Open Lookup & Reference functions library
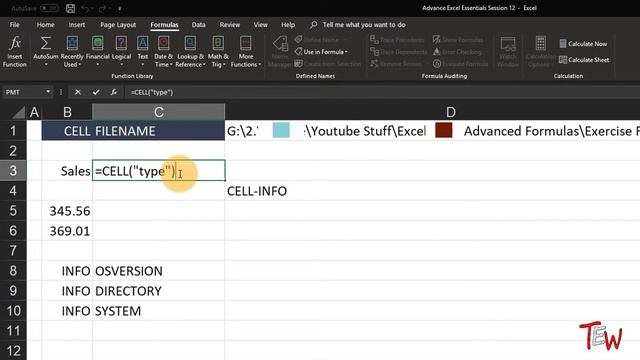 click(190, 51)
